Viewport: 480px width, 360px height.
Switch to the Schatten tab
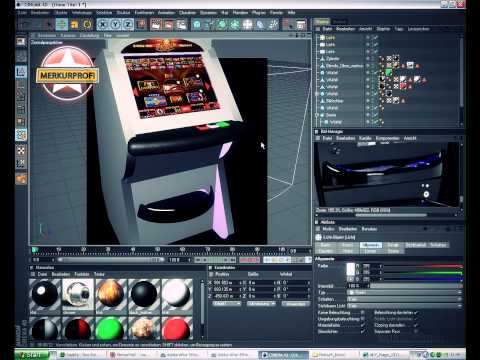[438, 245]
